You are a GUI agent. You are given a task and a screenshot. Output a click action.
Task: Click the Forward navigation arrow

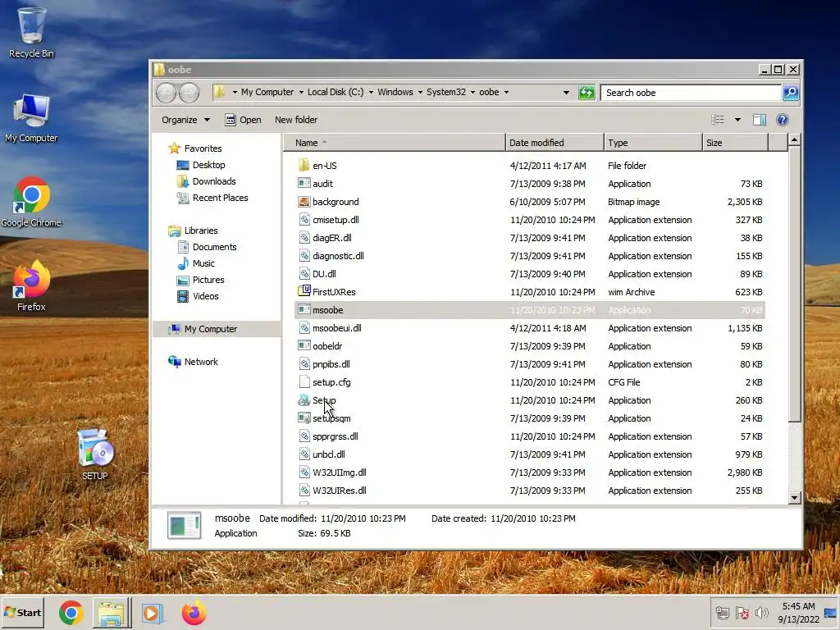(189, 93)
